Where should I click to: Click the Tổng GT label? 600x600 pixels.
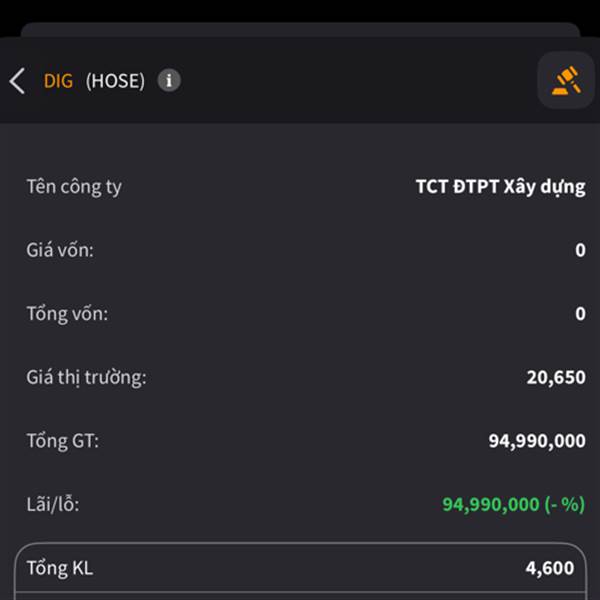click(62, 441)
